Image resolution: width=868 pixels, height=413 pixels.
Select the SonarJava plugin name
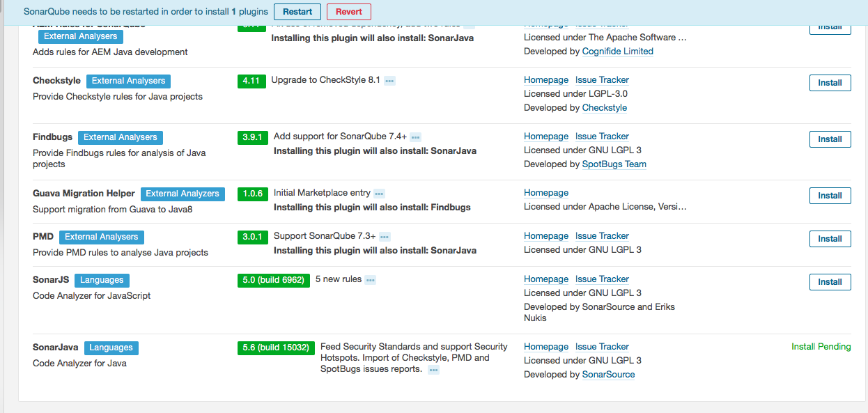[56, 348]
